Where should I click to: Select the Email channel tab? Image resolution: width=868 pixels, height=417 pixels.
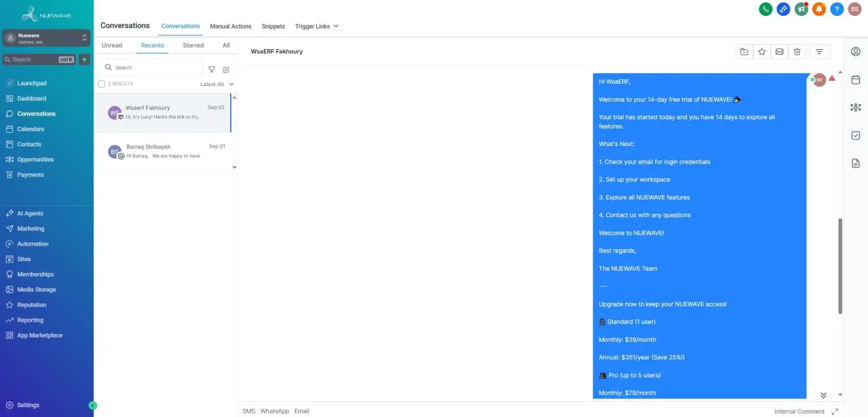pos(302,411)
